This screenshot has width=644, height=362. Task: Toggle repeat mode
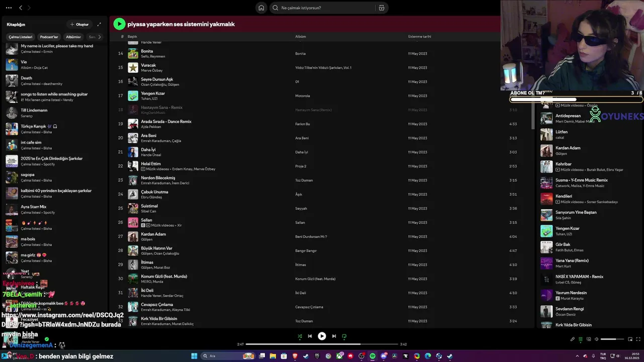pos(344,336)
